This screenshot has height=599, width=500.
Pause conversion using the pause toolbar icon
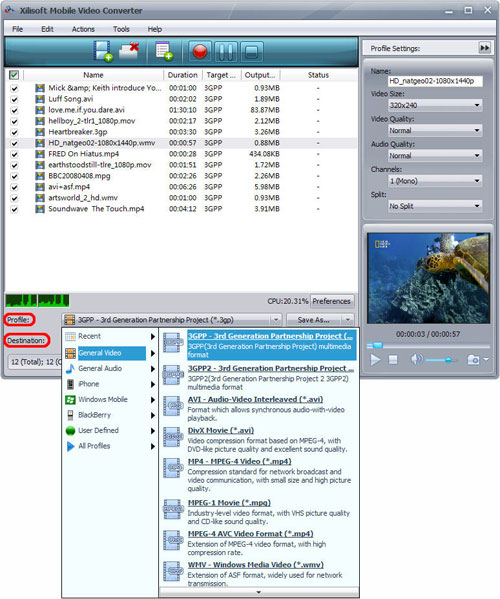(225, 52)
